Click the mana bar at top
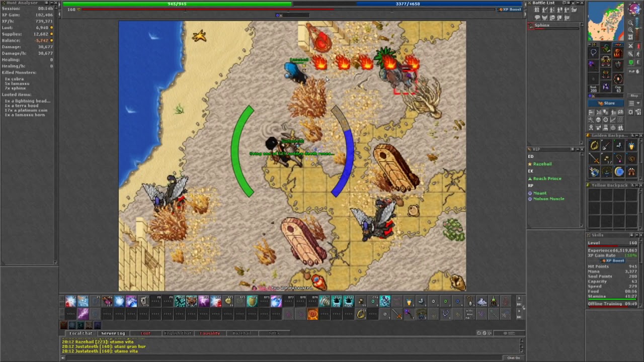This screenshot has height=362, width=644. (408, 4)
